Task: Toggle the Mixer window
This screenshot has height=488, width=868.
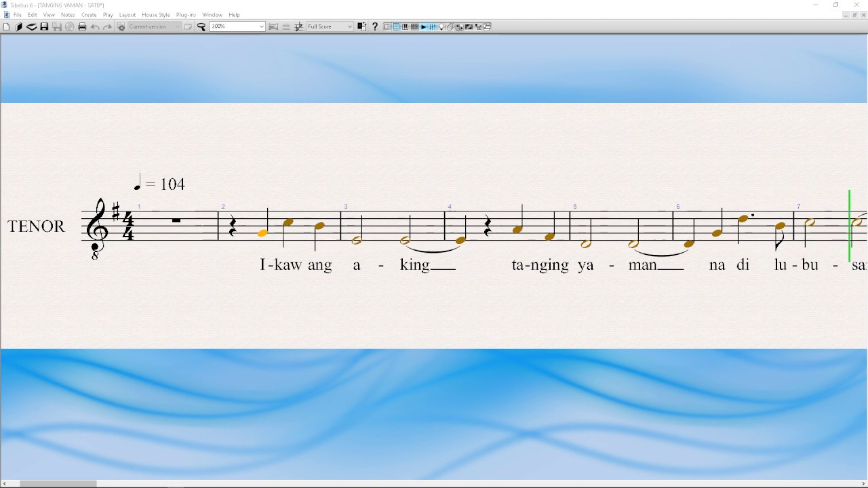Action: 432,26
